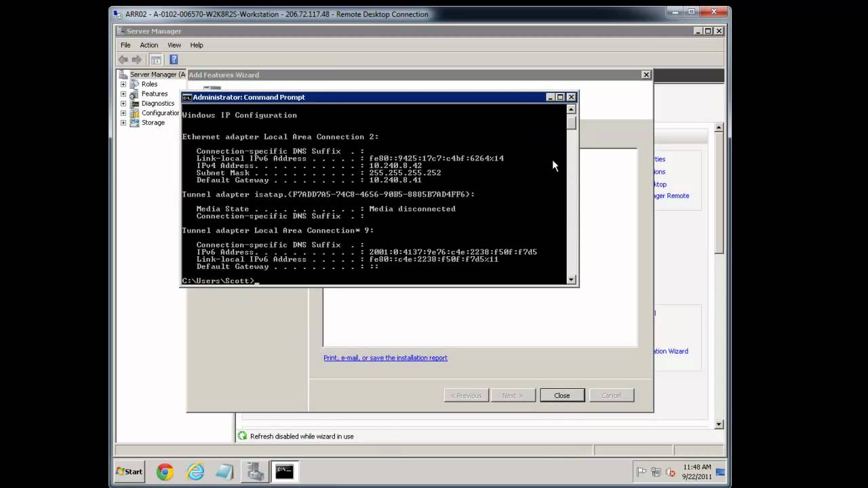Click the volume icon in system tray

click(x=671, y=472)
